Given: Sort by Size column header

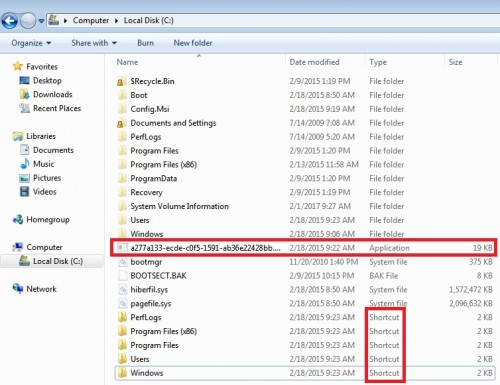Looking at the screenshot, I should click(455, 62).
